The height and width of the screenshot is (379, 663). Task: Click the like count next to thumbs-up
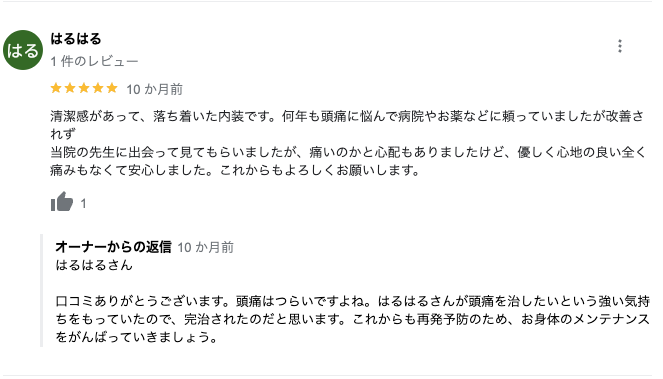83,204
